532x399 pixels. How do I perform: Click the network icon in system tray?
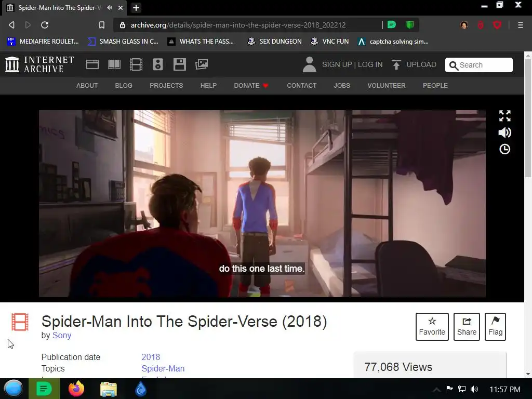point(462,389)
